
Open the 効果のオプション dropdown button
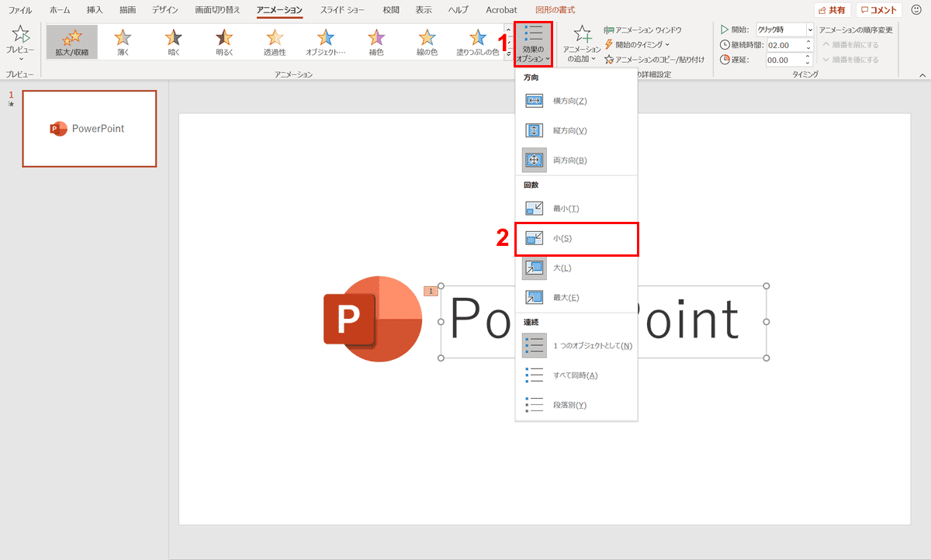point(533,44)
